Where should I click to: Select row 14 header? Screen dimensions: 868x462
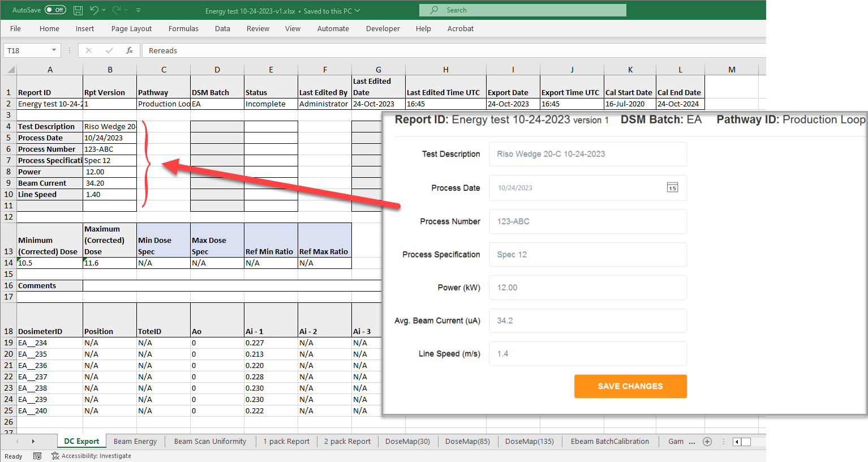(8, 263)
